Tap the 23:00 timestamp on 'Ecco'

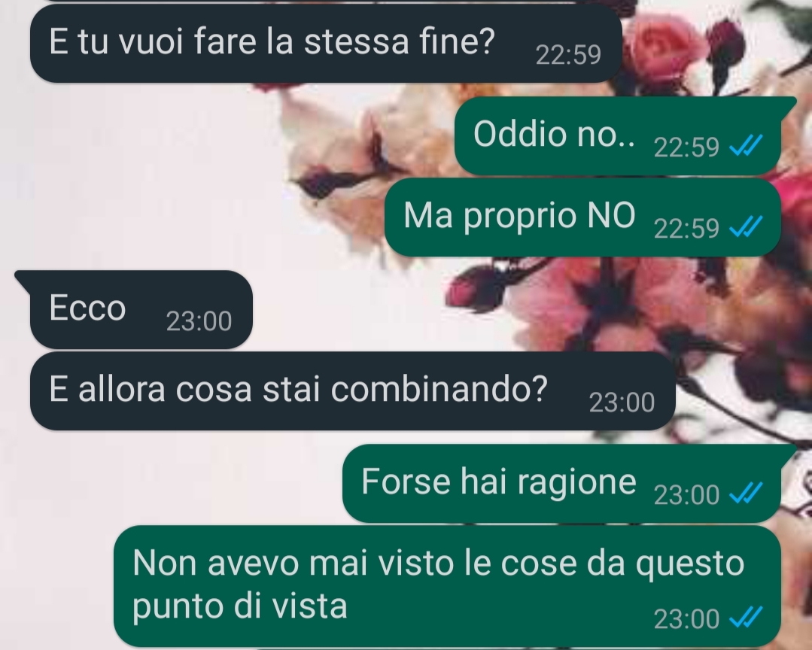pyautogui.click(x=199, y=320)
